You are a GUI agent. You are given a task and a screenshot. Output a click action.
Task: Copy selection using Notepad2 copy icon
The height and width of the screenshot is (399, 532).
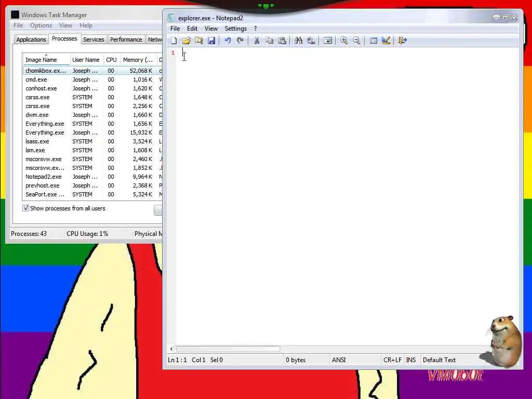tap(270, 41)
